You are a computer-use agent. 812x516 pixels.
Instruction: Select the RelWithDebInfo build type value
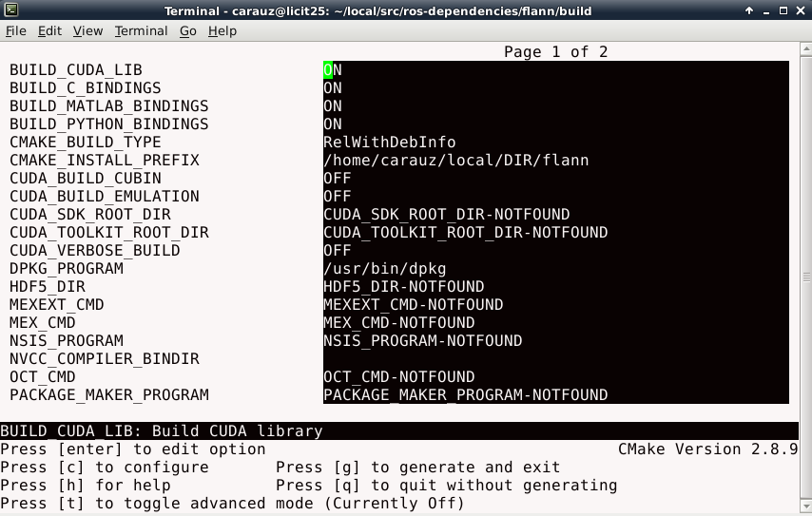point(389,143)
